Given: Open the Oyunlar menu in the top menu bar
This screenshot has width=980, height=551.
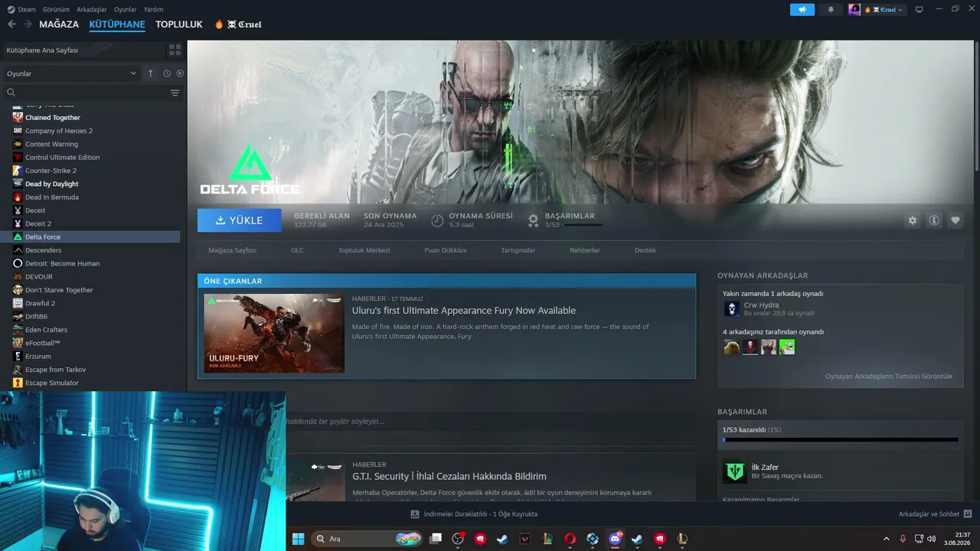Looking at the screenshot, I should (x=126, y=10).
